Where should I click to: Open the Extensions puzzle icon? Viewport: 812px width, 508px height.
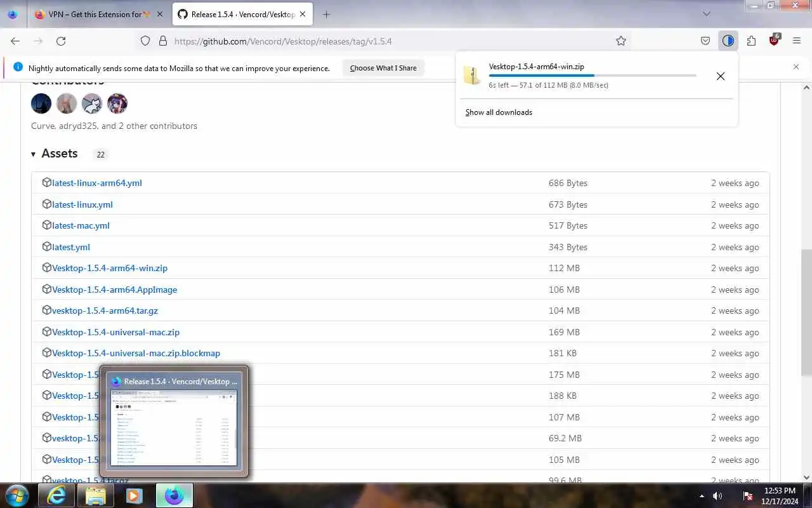tap(751, 41)
